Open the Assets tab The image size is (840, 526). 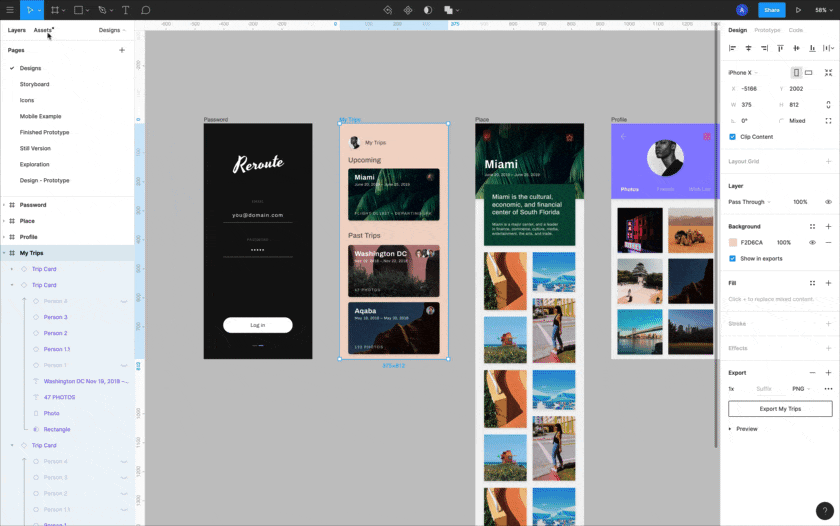tap(42, 30)
